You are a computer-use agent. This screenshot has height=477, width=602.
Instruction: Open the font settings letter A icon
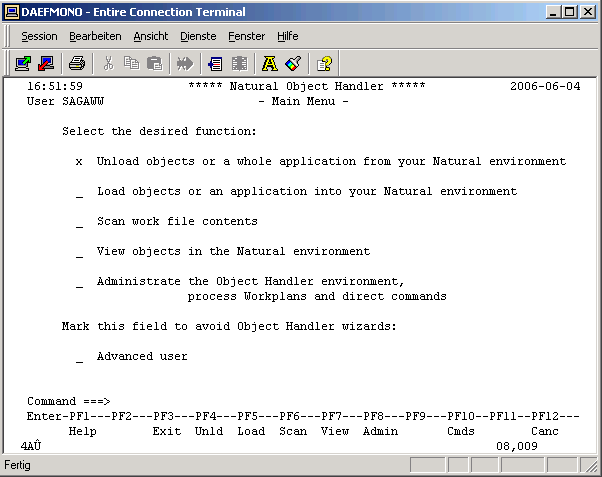point(270,63)
